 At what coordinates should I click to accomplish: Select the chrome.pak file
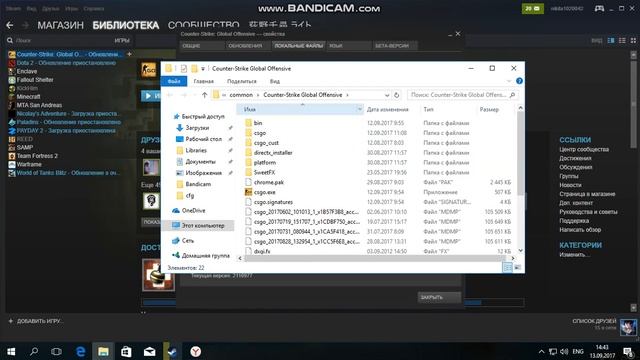point(268,182)
